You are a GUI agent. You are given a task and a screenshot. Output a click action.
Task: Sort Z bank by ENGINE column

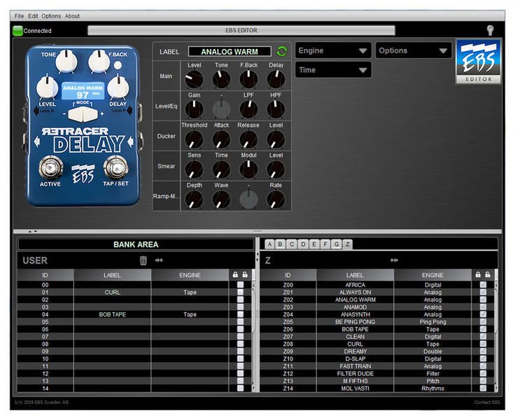(x=432, y=275)
